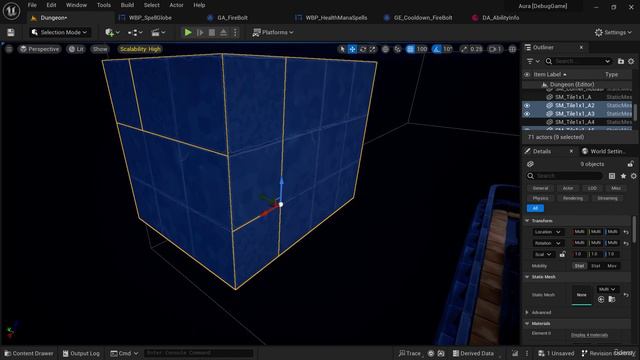Open the play options three-dot menu

(235, 32)
